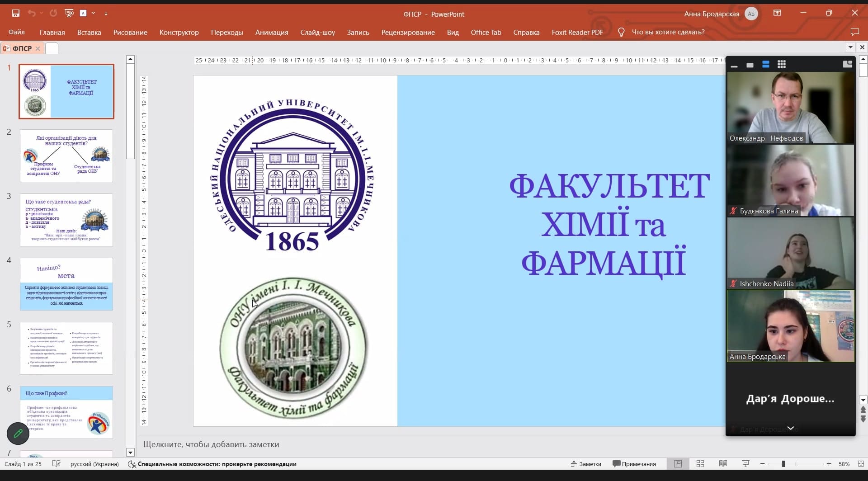Viewport: 868px width, 481px height.
Task: Open the undo history dropdown arrow
Action: tap(41, 13)
